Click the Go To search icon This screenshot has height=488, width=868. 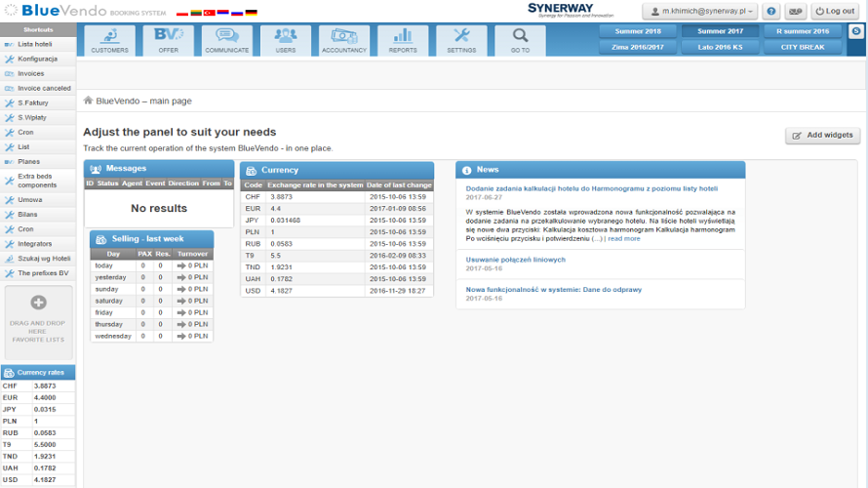[x=521, y=40]
